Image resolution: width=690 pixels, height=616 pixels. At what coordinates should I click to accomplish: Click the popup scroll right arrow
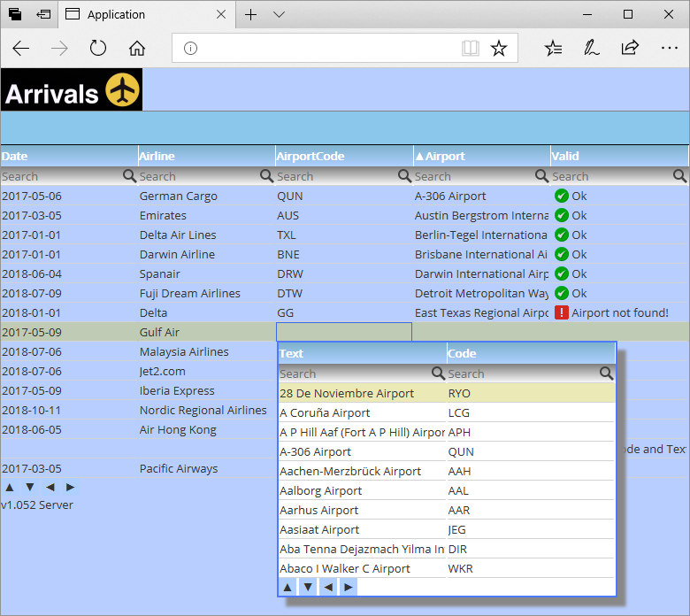coord(348,587)
